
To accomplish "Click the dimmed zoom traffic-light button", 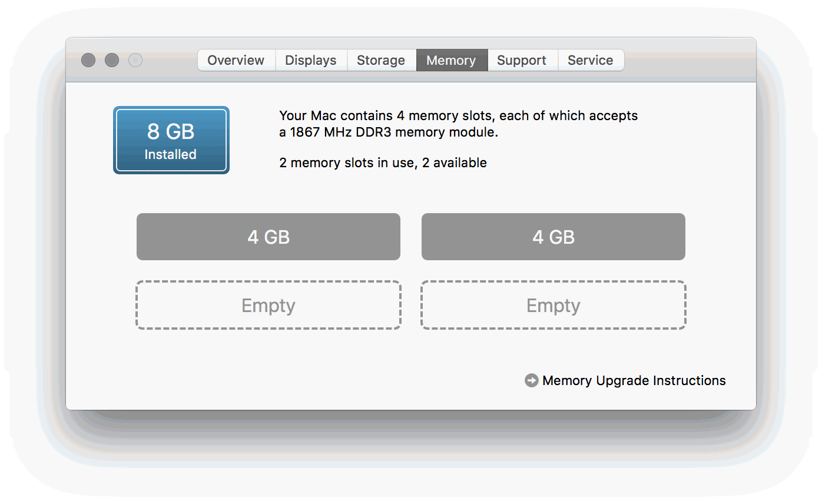I will pos(135,60).
